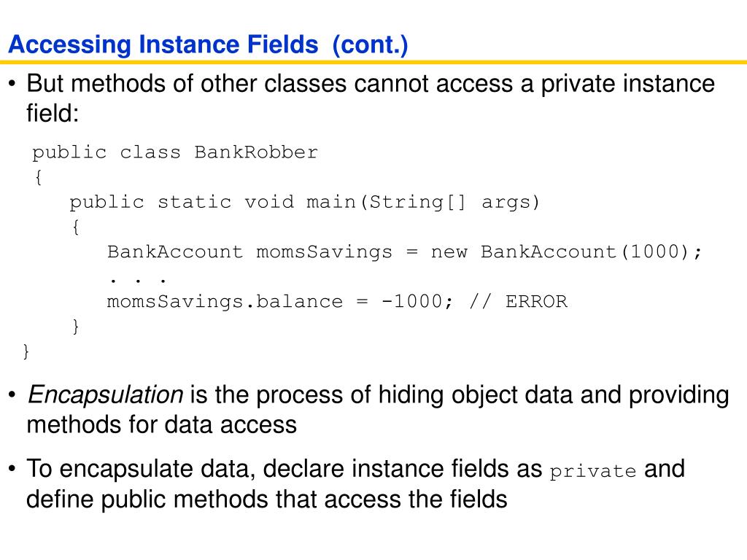
Task: Click the '-1000' value in the assignment
Action: pyautogui.click(x=411, y=301)
